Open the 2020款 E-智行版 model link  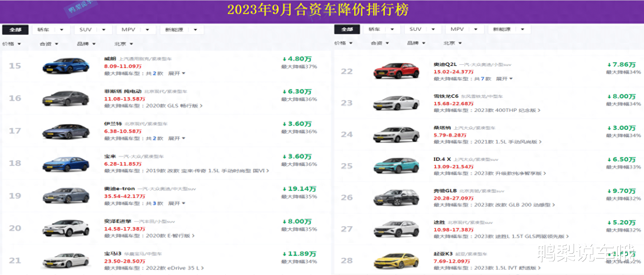coord(170,236)
